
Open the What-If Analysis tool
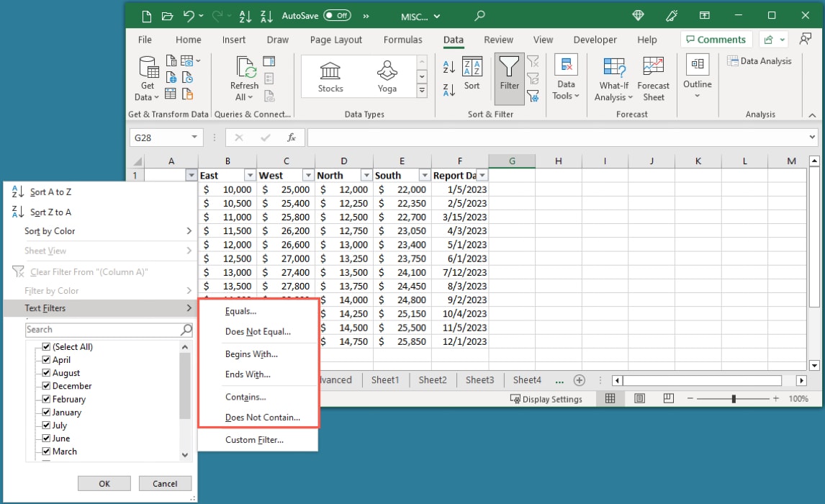tap(613, 77)
